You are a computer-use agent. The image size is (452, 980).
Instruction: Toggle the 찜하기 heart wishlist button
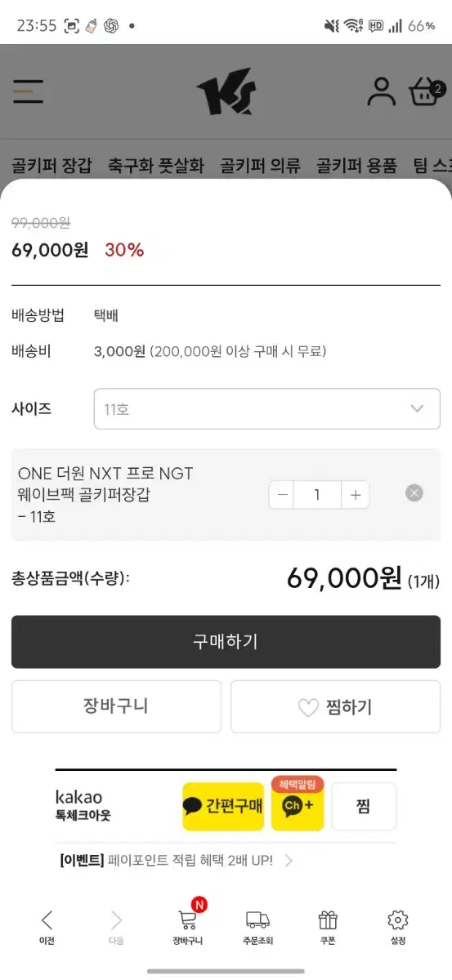pos(335,706)
